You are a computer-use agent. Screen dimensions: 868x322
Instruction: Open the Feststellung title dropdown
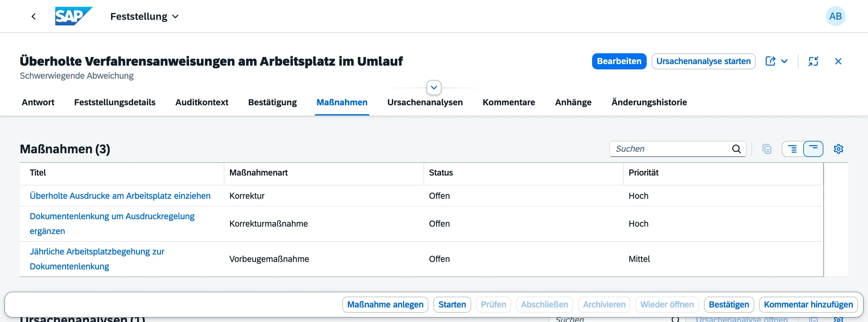point(144,16)
